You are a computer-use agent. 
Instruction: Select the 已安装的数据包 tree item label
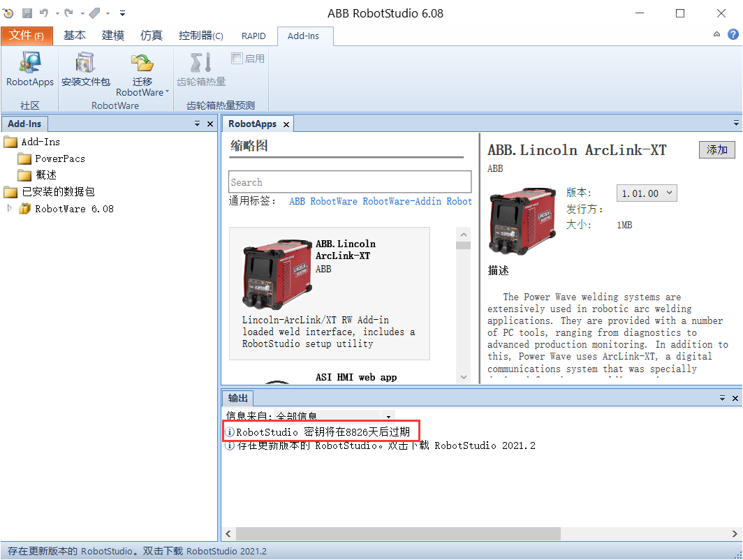point(58,192)
